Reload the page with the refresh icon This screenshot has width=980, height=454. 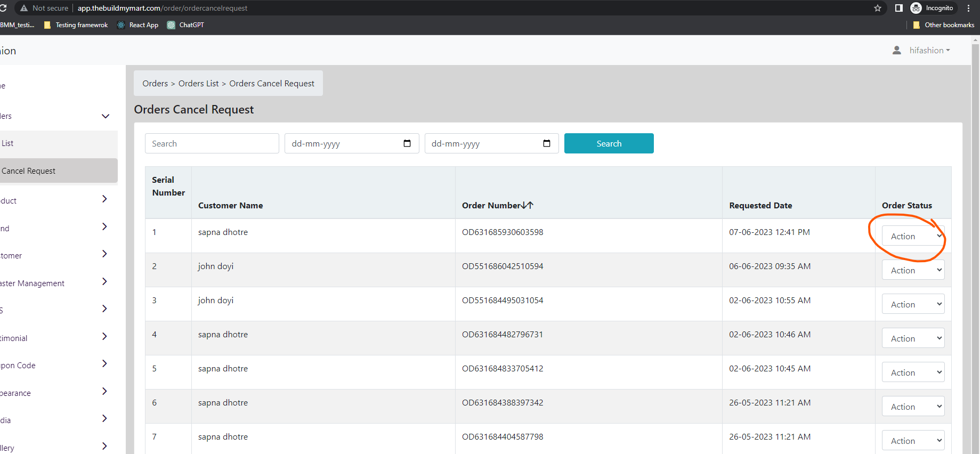3,8
